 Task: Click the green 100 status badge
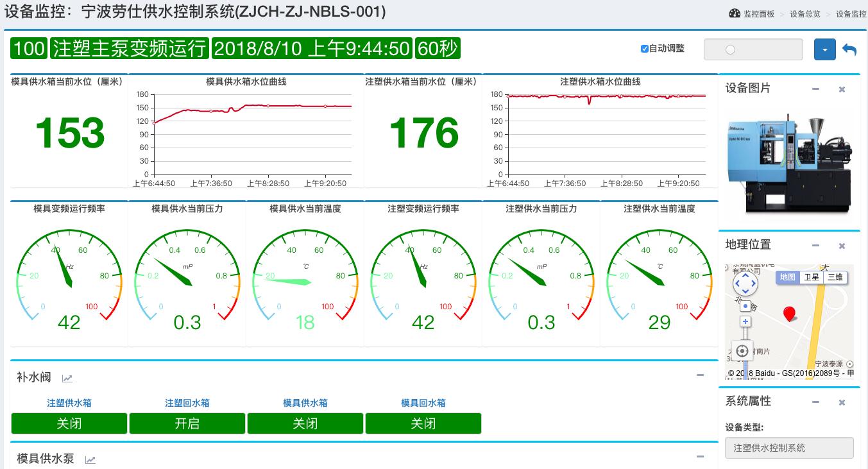coord(29,49)
